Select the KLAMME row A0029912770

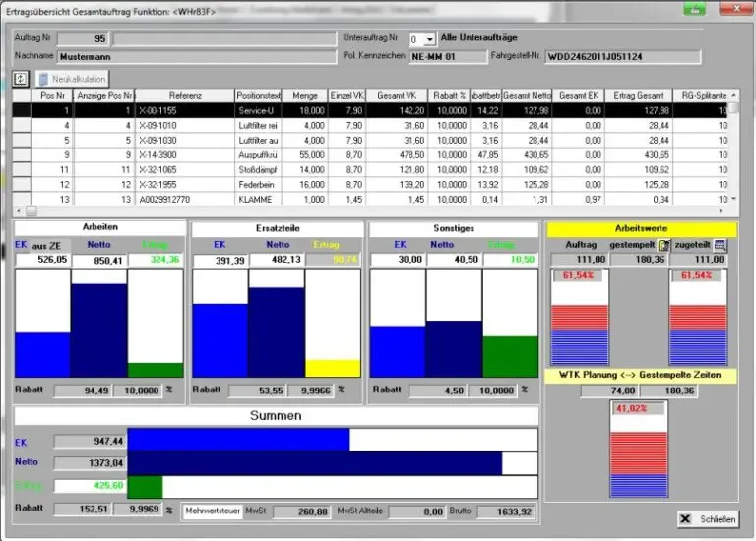point(376,199)
